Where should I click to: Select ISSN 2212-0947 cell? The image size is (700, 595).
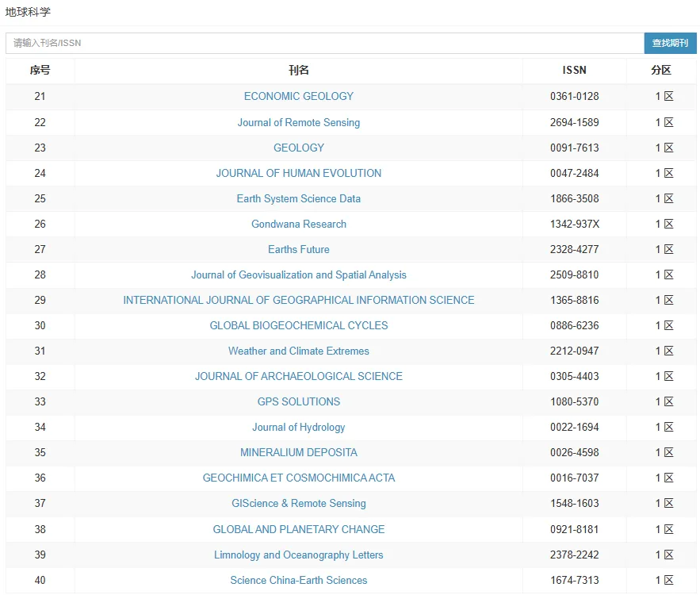point(575,351)
